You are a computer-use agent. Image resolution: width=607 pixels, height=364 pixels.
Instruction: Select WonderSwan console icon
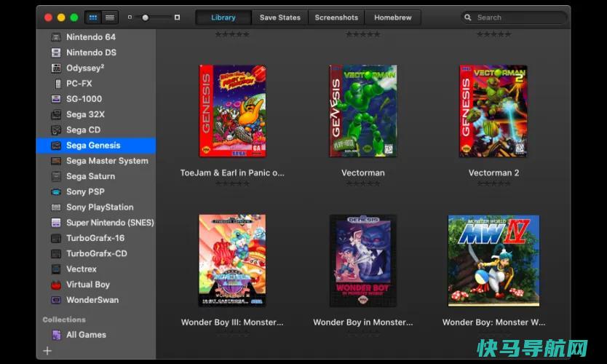56,300
